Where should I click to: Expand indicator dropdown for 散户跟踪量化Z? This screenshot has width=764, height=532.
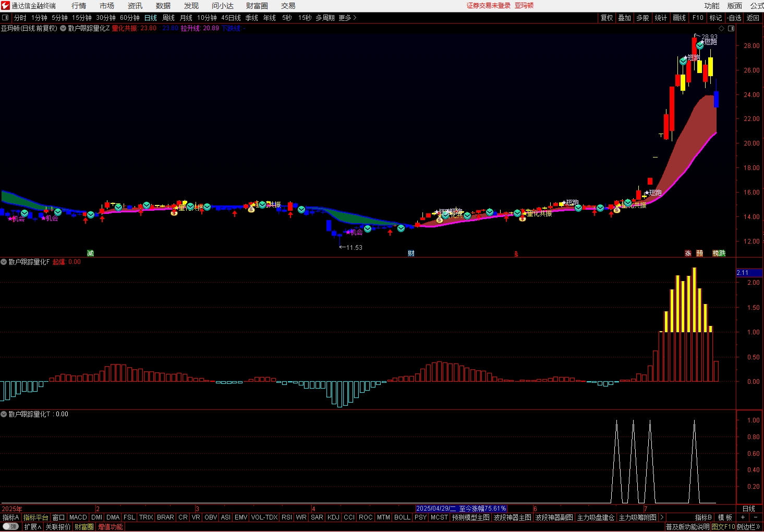[x=63, y=28]
